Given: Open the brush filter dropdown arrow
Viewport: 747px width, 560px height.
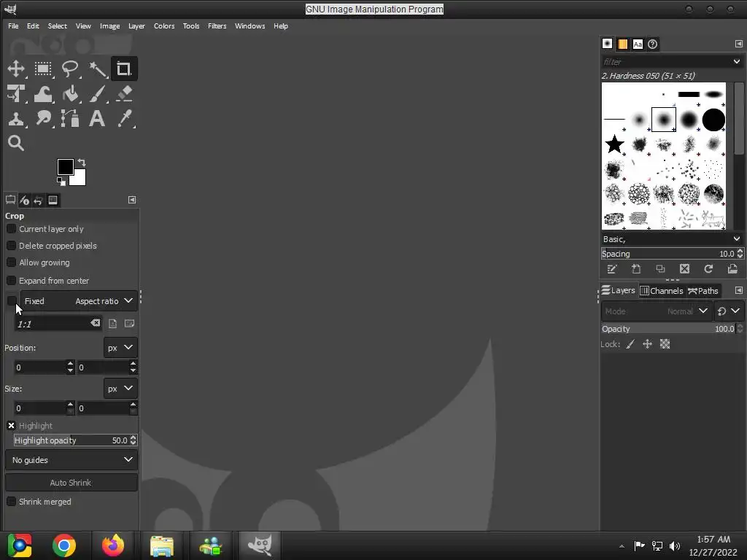Looking at the screenshot, I should coord(737,61).
